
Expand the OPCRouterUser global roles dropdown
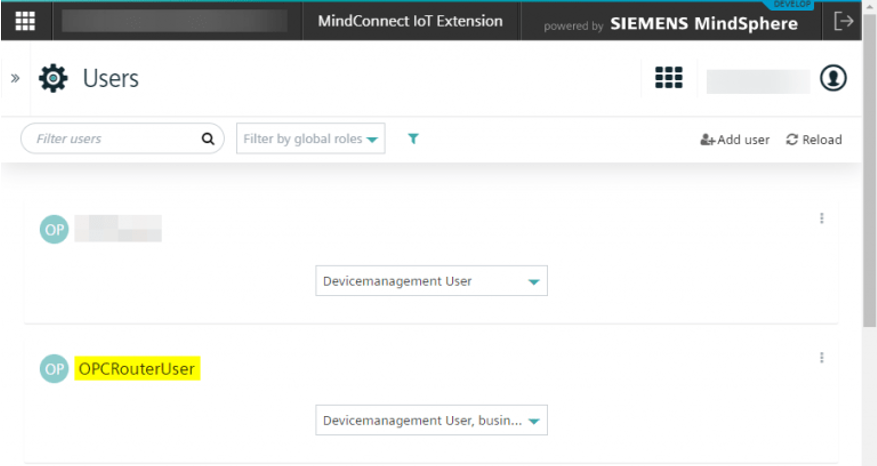tap(431, 420)
